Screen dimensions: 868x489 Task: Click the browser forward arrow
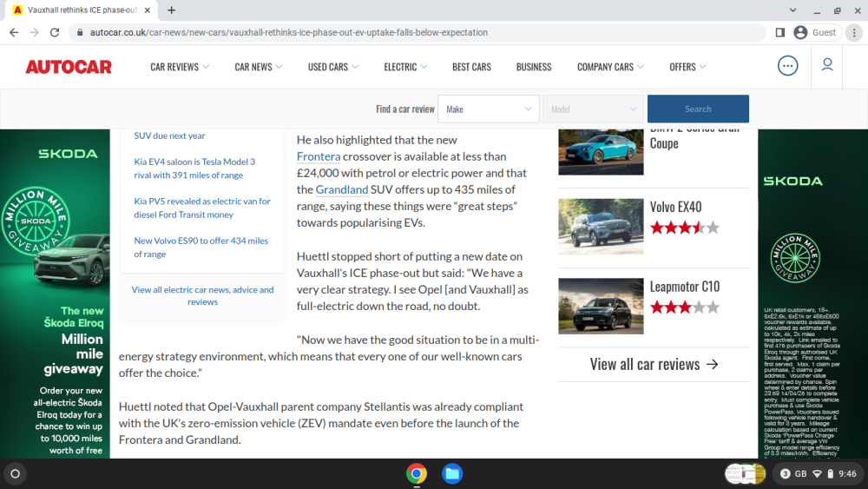[35, 33]
